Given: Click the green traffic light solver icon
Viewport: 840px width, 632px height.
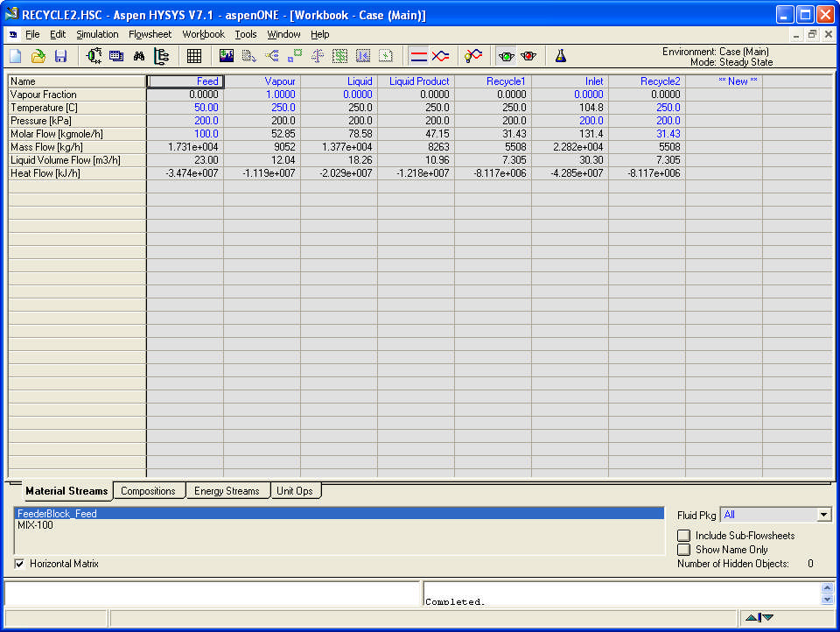Looking at the screenshot, I should pos(506,56).
